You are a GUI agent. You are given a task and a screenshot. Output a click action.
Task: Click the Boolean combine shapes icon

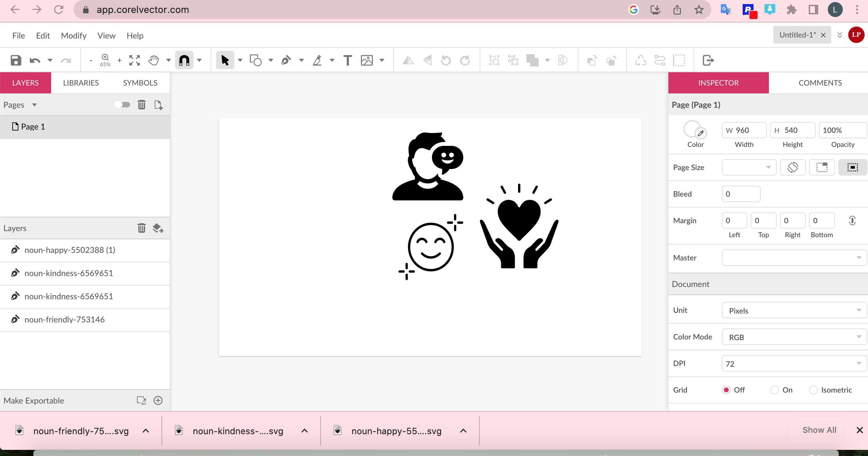point(532,60)
